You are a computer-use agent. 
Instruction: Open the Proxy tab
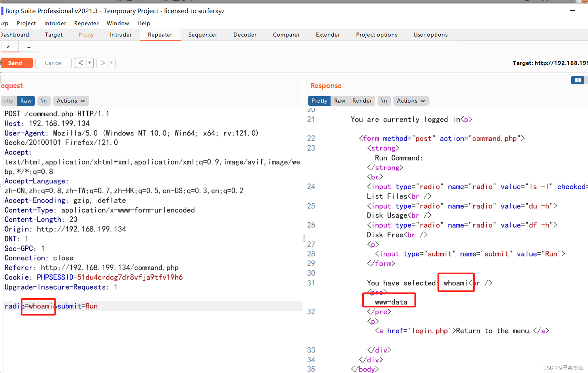point(86,35)
